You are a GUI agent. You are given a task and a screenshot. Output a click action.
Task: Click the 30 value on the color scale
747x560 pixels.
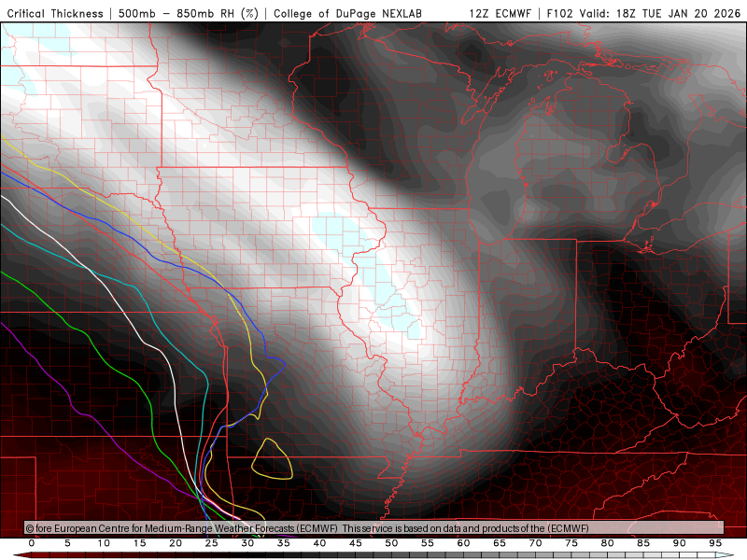click(x=247, y=543)
